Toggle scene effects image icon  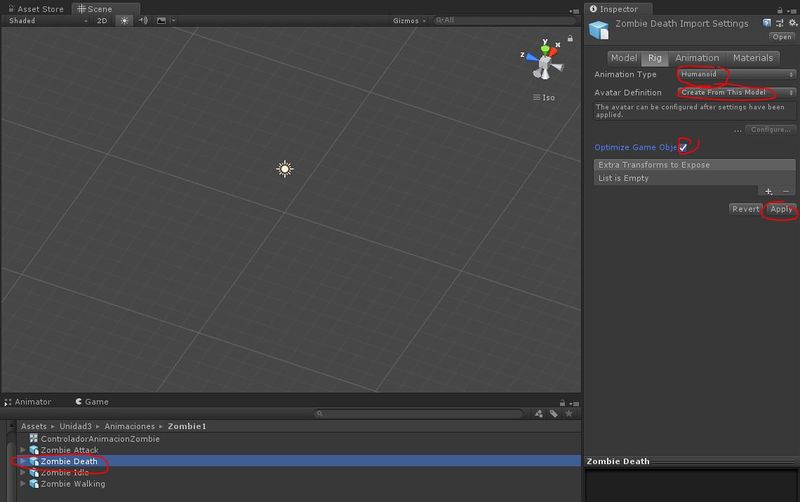point(161,20)
